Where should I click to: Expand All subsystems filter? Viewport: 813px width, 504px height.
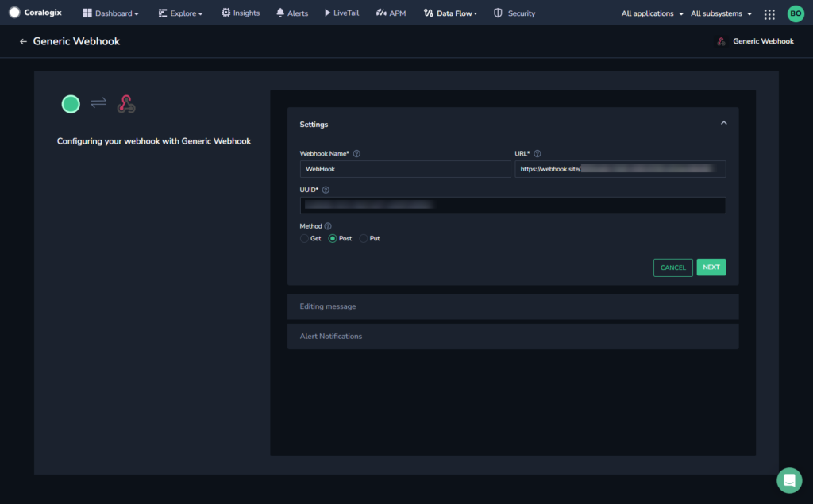pos(721,13)
